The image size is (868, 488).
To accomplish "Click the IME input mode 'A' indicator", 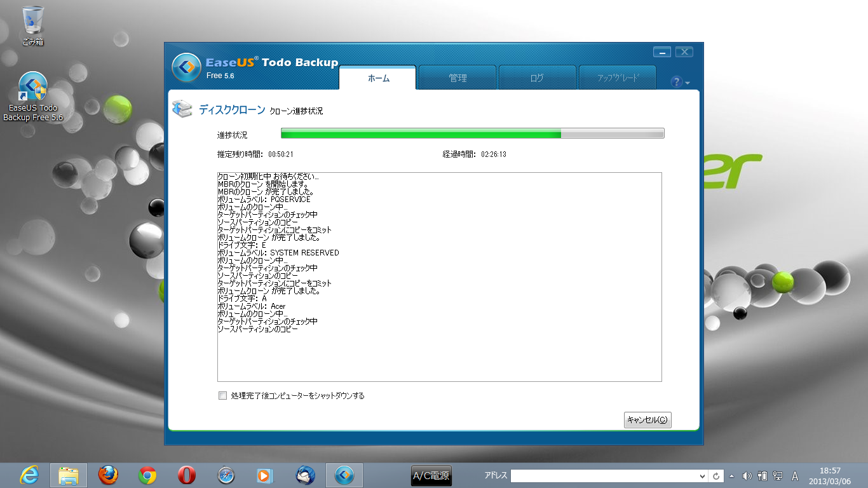I will (795, 476).
